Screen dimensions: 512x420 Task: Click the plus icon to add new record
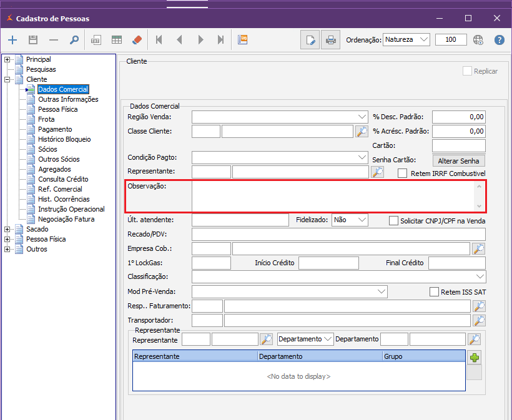pos(12,40)
